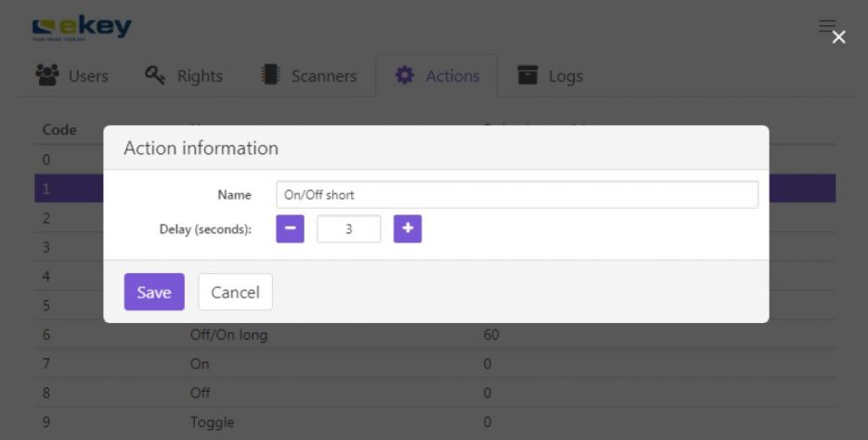868x440 pixels.
Task: Click the ekey logo
Action: 82,29
